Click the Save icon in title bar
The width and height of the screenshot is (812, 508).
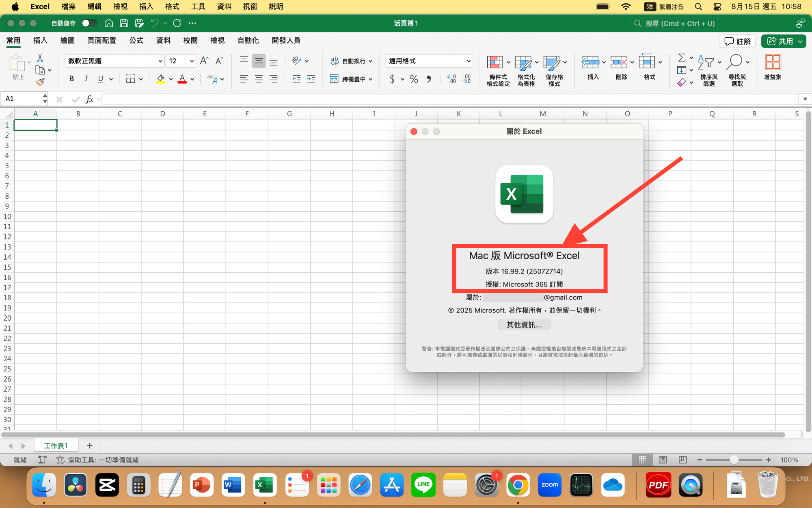coord(124,23)
